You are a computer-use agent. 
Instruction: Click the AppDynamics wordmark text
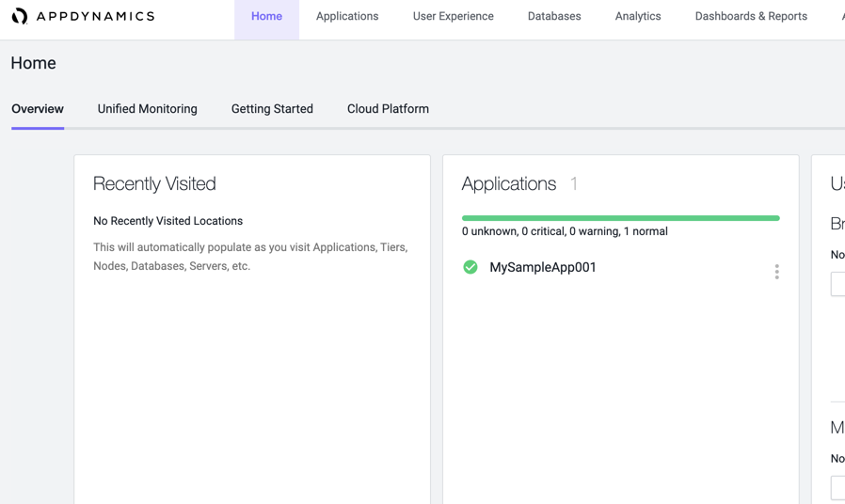pyautogui.click(x=95, y=16)
